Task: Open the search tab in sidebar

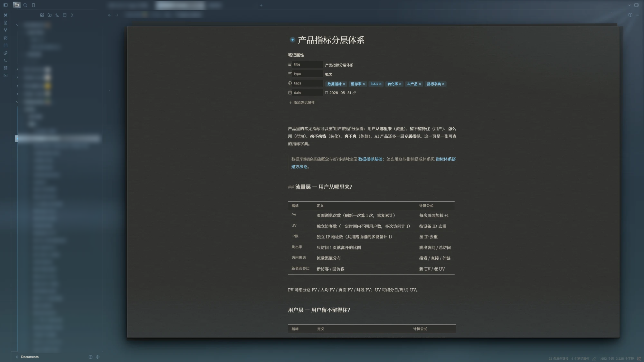Action: (x=25, y=5)
